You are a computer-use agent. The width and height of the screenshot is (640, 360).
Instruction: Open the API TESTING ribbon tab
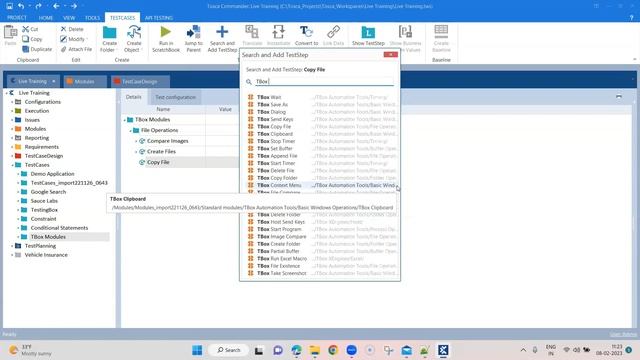coord(159,18)
